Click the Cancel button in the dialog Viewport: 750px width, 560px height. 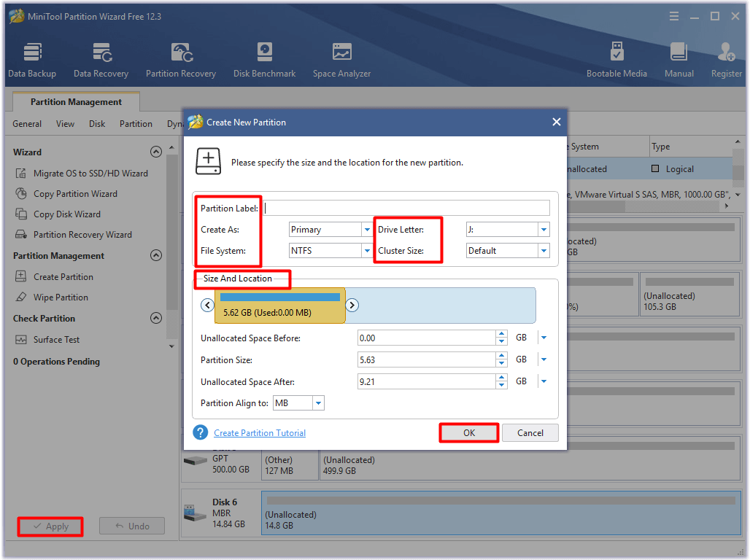530,433
